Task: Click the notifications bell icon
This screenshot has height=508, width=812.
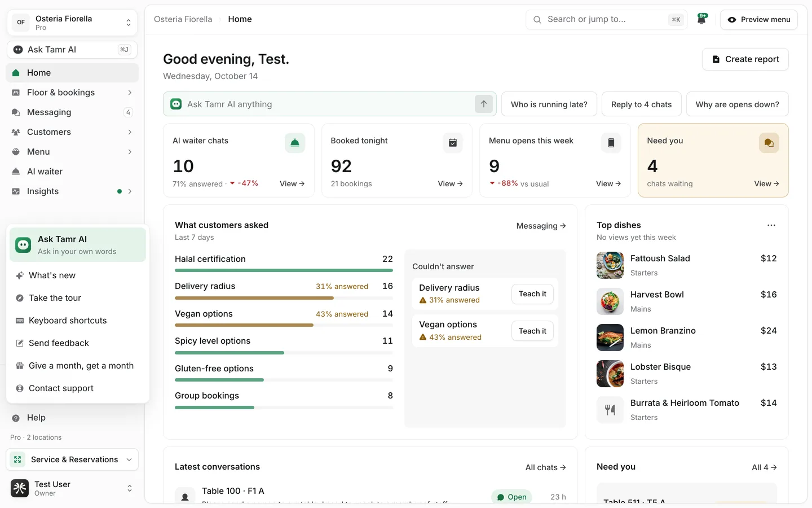Action: 701,19
